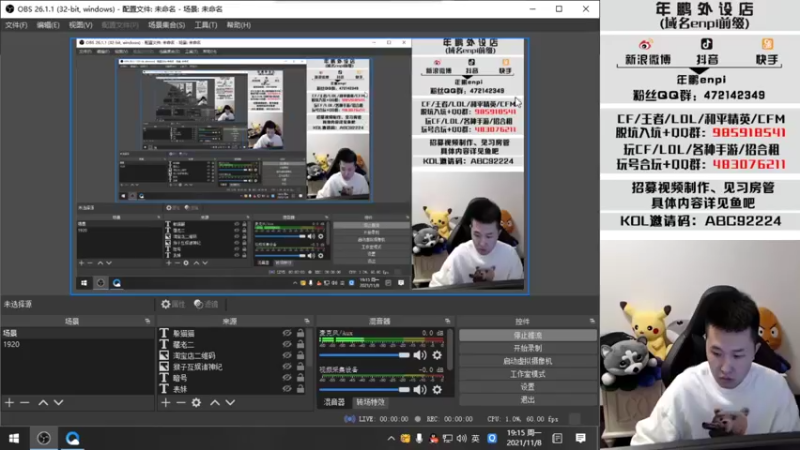This screenshot has width=800, height=450.
Task: Lock the 淘宝店二维码 source
Action: [x=301, y=356]
